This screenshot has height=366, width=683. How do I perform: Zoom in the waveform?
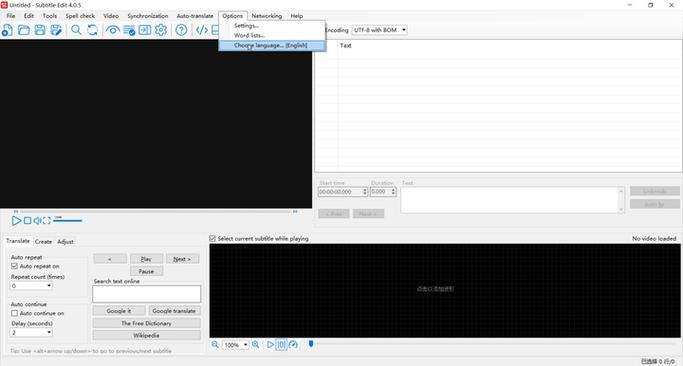pyautogui.click(x=256, y=345)
